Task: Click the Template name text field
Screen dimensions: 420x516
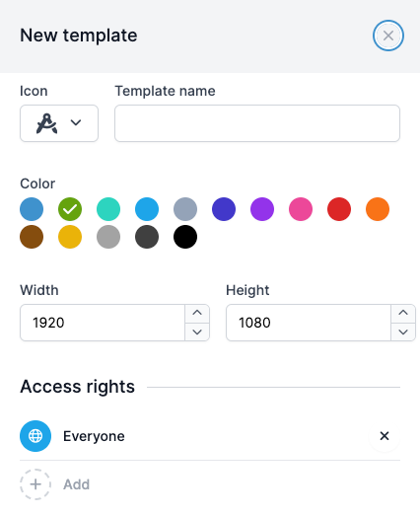Action: pos(257,123)
